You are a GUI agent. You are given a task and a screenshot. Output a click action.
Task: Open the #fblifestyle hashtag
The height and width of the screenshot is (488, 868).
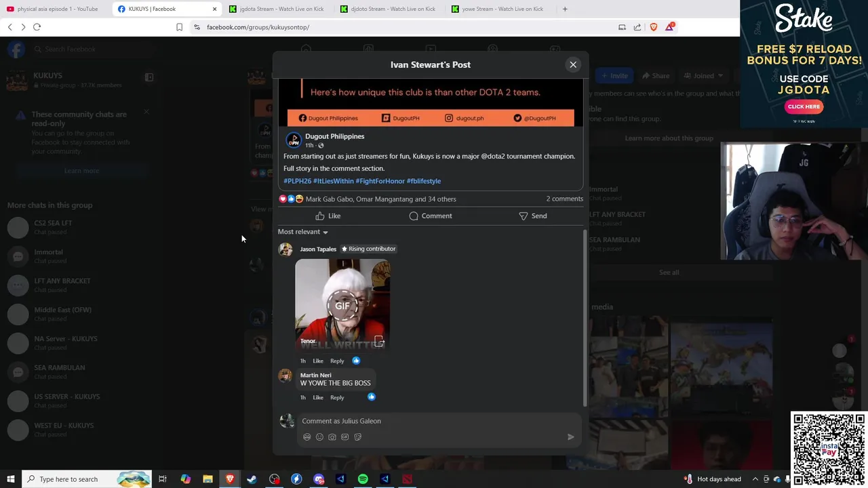424,181
